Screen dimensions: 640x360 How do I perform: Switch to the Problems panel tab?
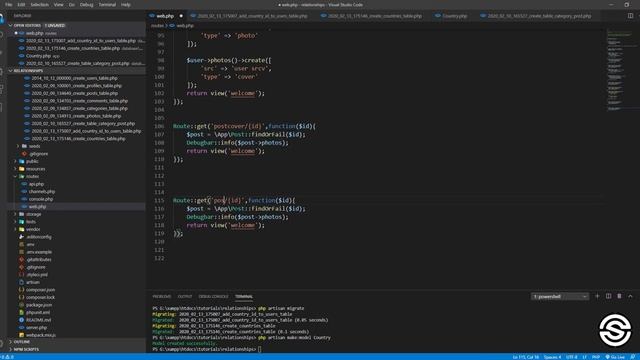click(162, 296)
